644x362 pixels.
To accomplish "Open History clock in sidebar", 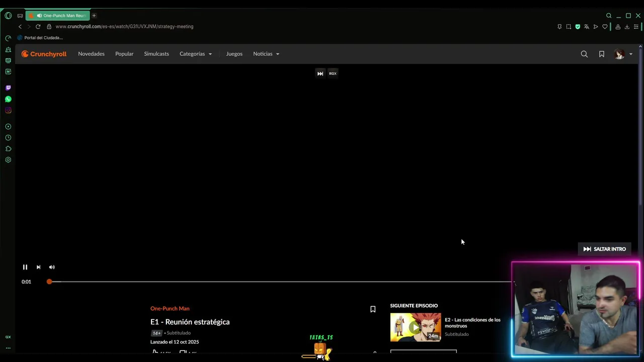I will (8, 138).
